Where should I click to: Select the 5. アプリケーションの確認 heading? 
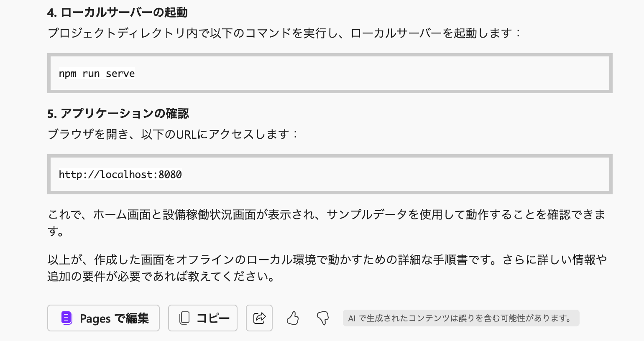(x=118, y=114)
